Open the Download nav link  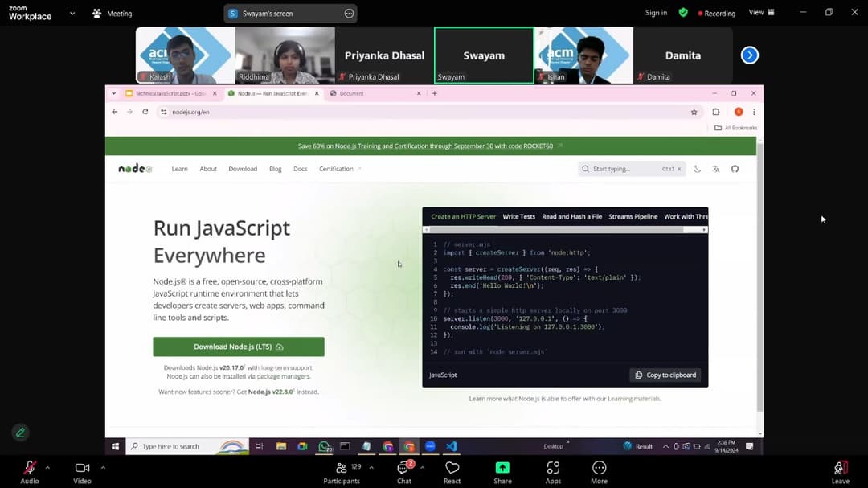[x=243, y=169]
